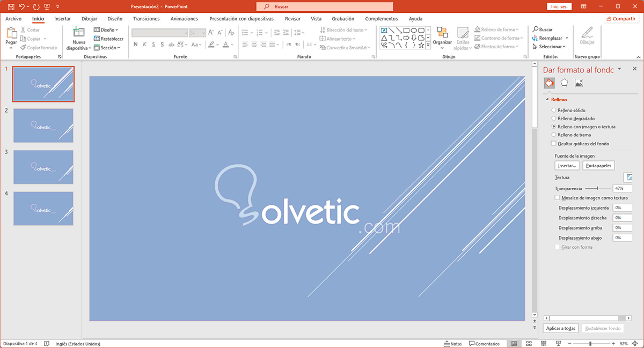Screen dimensions: 644x348
Task: Open the Customize Quick Access Toolbar dropdown
Action: 58,6
